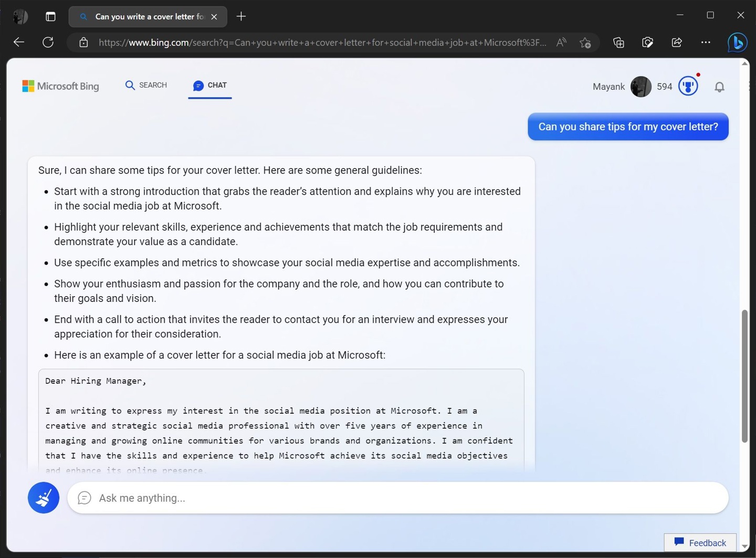Click the Microsoft Bing logo
This screenshot has width=756, height=558.
tap(60, 86)
